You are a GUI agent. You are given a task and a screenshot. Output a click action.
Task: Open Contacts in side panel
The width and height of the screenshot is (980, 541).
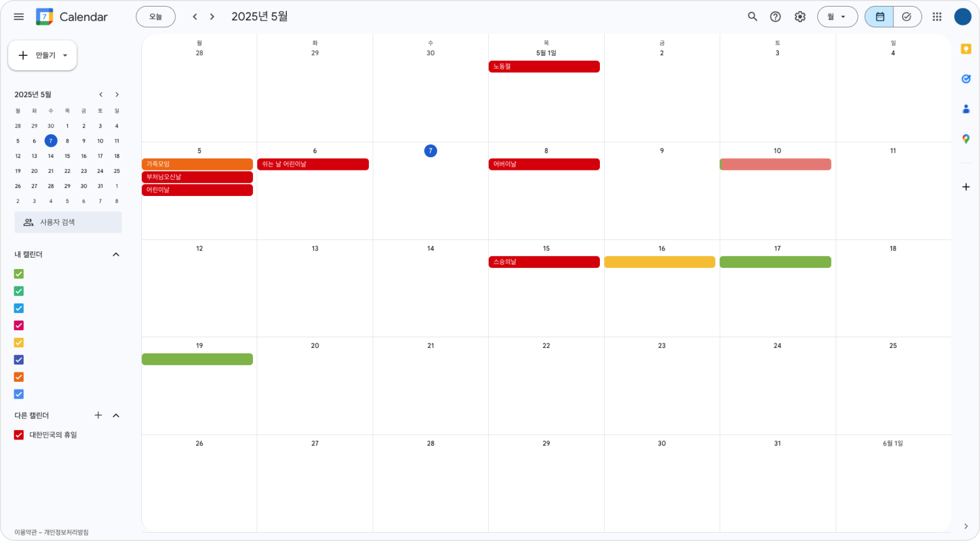pos(966,109)
